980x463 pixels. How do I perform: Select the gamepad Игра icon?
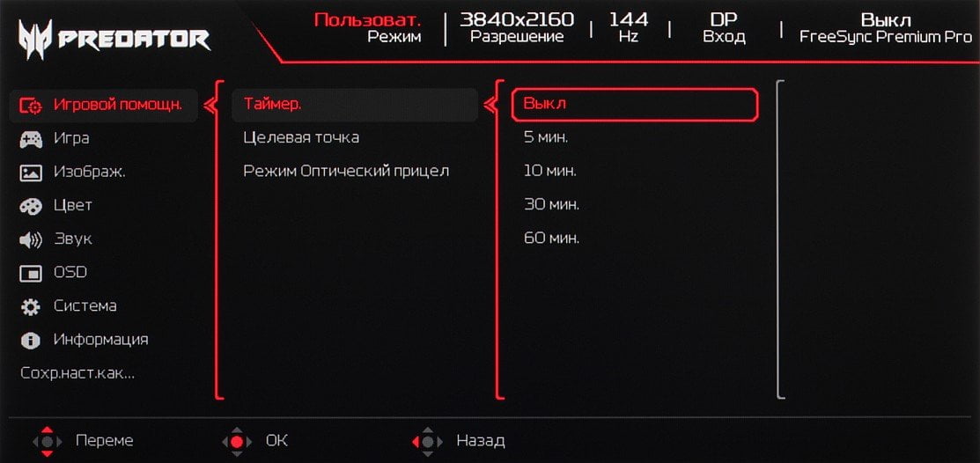31,139
